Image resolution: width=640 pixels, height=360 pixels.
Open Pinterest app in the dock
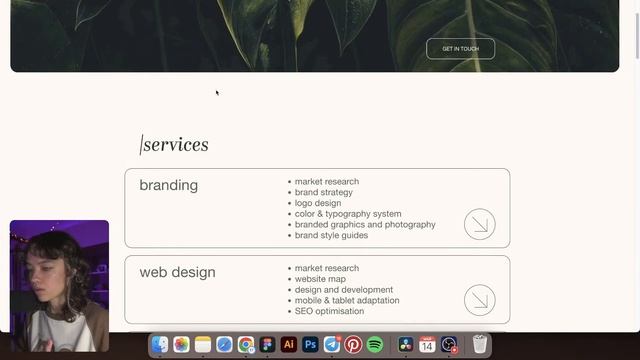coord(353,344)
